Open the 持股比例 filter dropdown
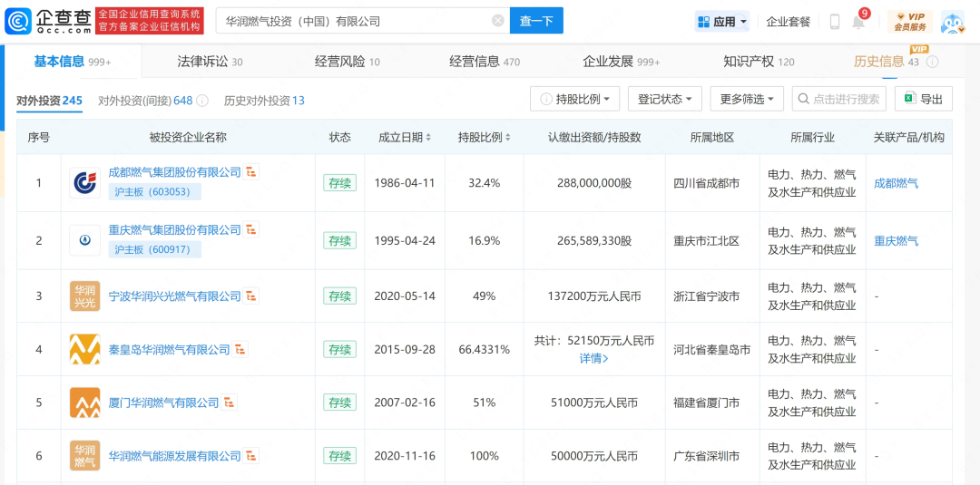Screen dimensions: 980x485 pos(575,99)
